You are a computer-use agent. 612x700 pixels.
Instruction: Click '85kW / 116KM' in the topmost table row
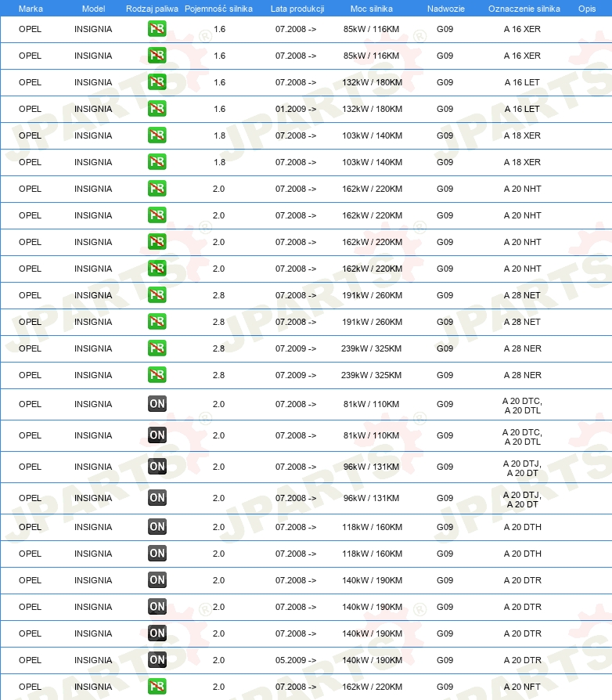tap(371, 29)
